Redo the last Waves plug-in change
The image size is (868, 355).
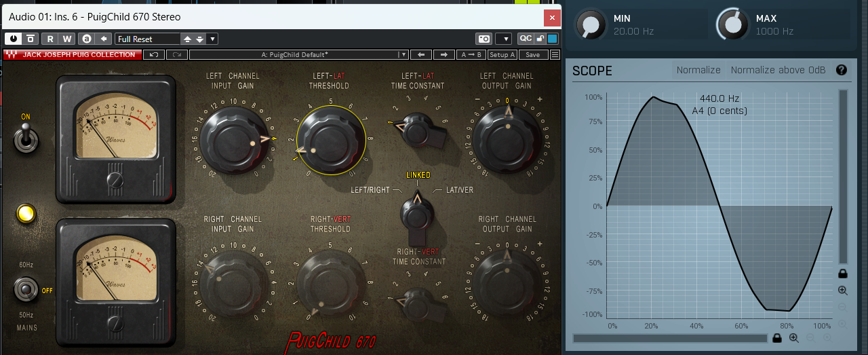[176, 55]
